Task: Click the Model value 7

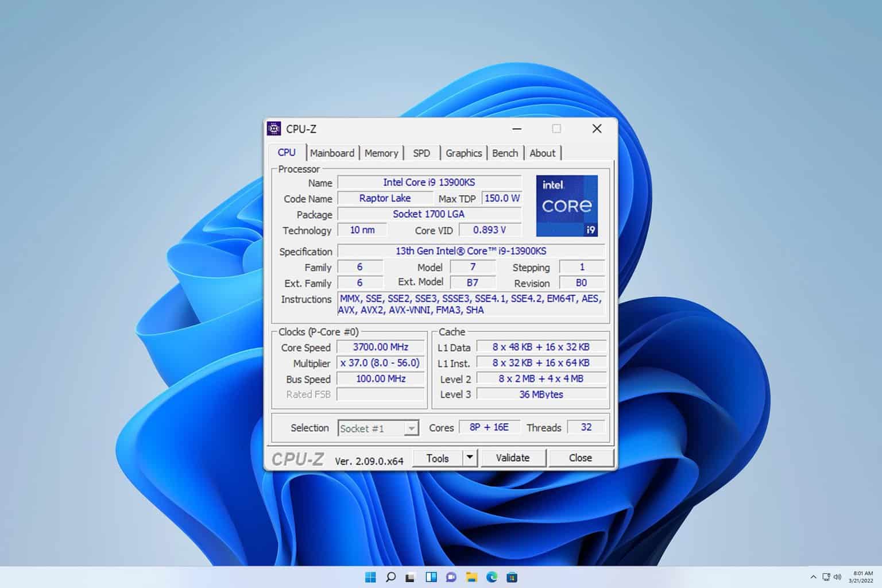Action: (x=473, y=267)
